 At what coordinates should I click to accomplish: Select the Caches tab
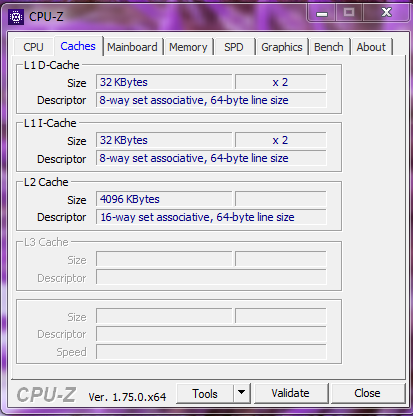[x=78, y=46]
